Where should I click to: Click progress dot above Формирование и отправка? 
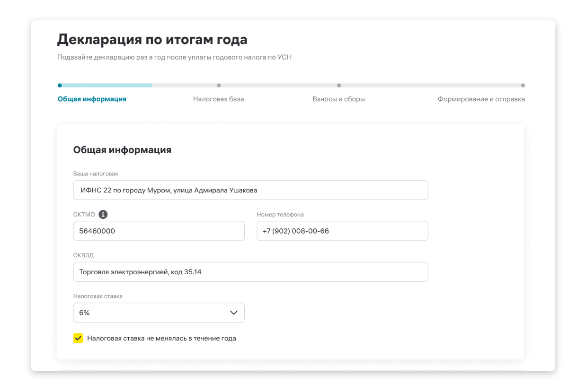pyautogui.click(x=523, y=86)
